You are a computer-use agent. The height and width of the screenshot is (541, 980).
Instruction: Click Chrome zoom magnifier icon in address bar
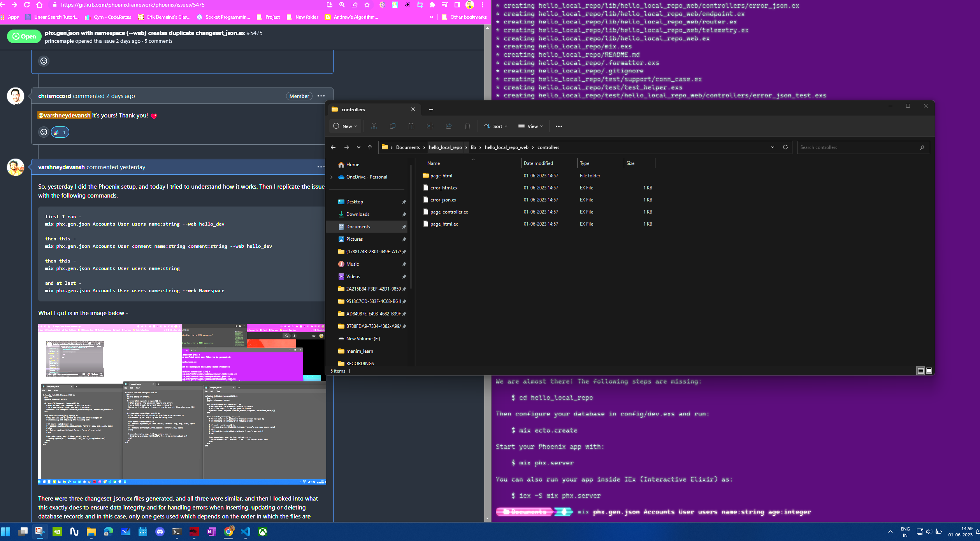(342, 5)
